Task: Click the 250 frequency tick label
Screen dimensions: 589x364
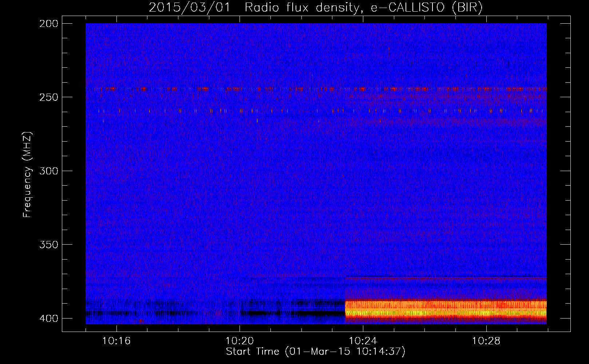Action: point(49,97)
